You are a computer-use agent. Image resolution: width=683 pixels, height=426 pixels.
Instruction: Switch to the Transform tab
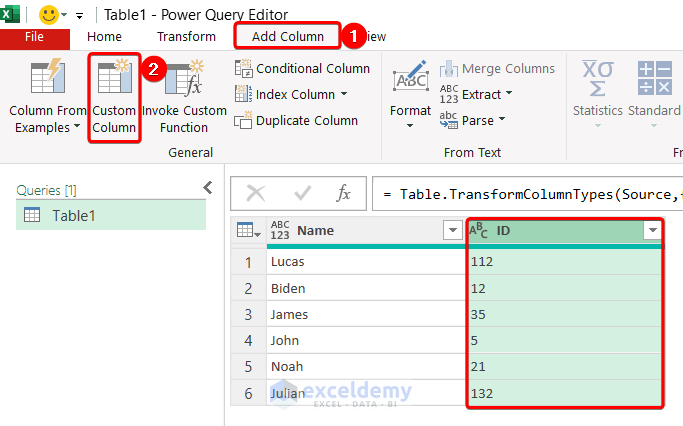coord(186,37)
